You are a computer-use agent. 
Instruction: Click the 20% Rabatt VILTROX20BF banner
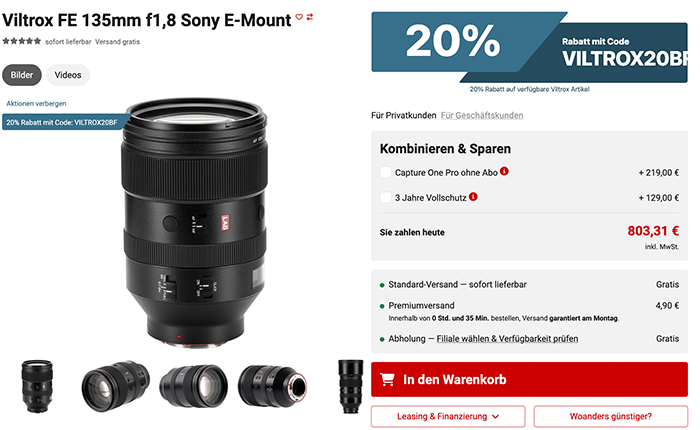point(529,47)
